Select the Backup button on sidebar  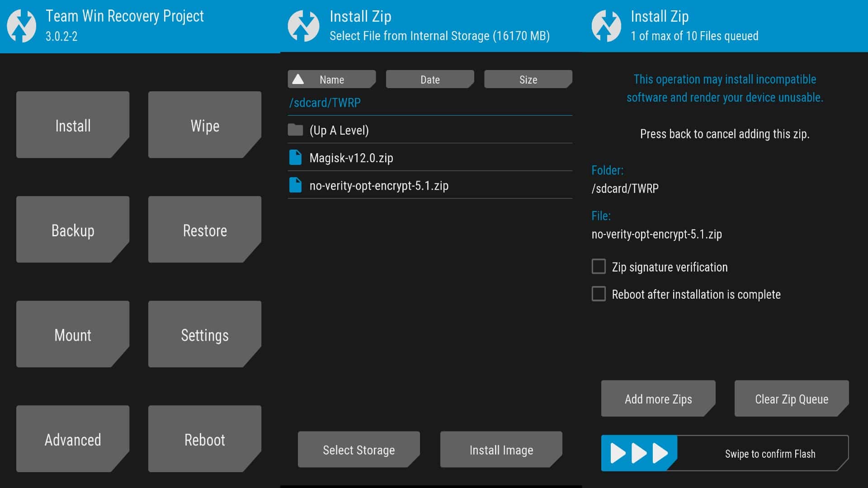(x=72, y=230)
